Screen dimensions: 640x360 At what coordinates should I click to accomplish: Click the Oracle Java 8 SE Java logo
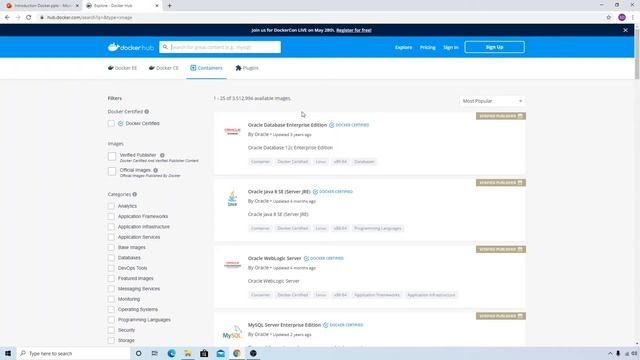pyautogui.click(x=232, y=199)
